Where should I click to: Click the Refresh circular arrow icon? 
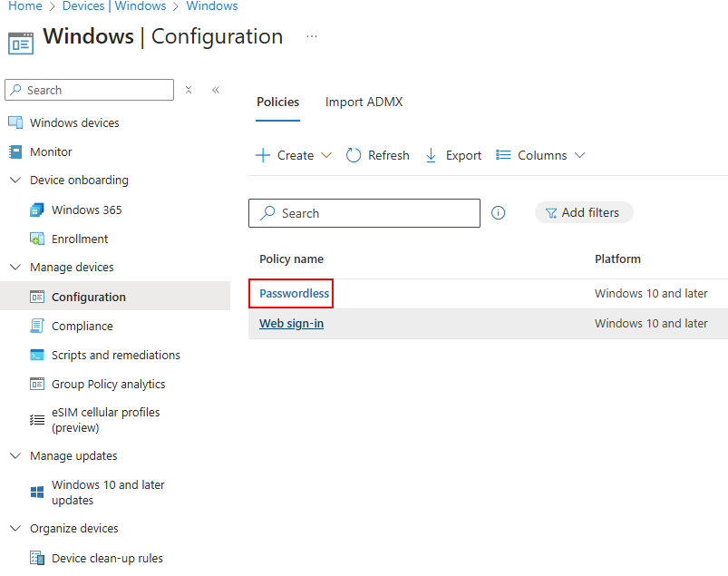coord(354,155)
